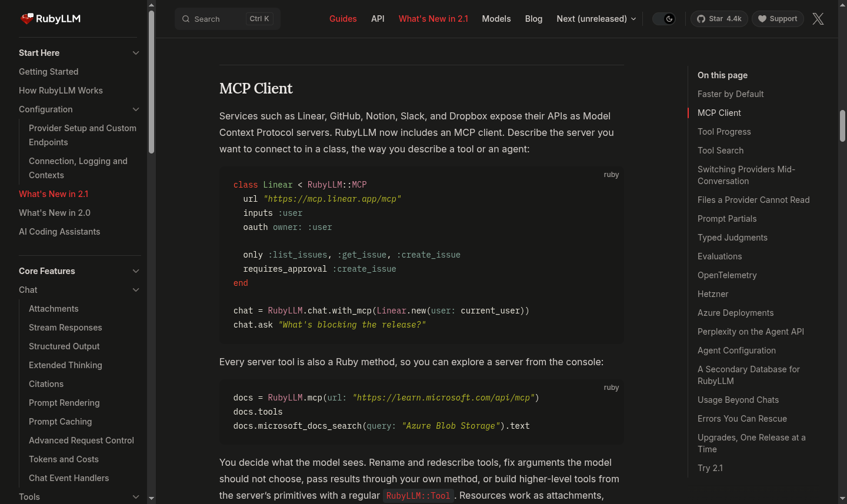The width and height of the screenshot is (847, 504).
Task: Select Attachments under Chat
Action: click(54, 309)
